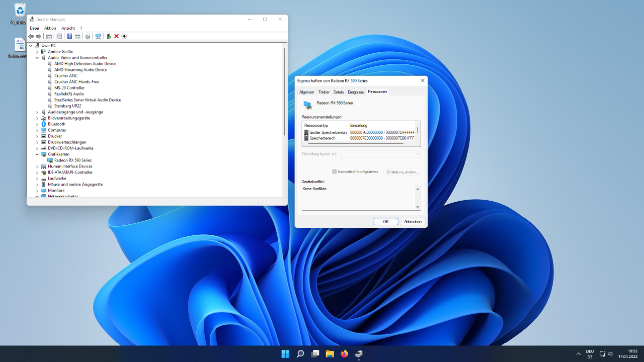The height and width of the screenshot is (362, 644).
Task: Click the OK button in properties dialog
Action: pyautogui.click(x=386, y=221)
